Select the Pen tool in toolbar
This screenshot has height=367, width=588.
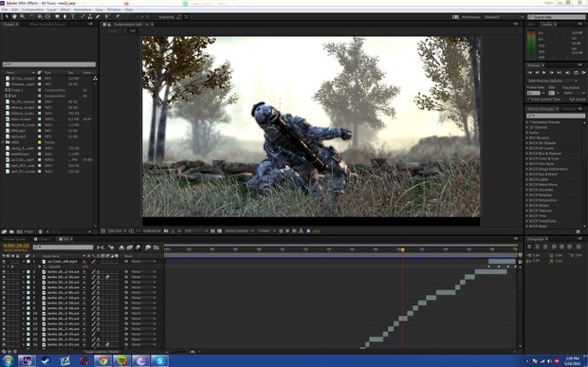pos(64,17)
